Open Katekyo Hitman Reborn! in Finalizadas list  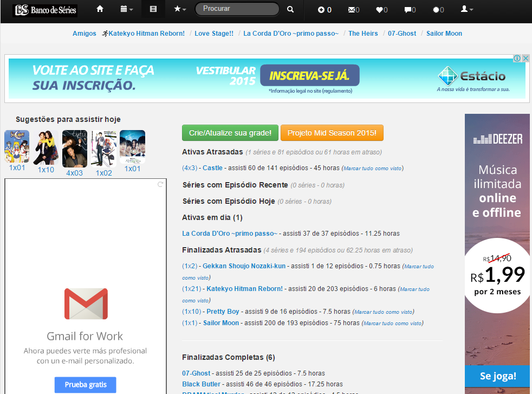[245, 289]
